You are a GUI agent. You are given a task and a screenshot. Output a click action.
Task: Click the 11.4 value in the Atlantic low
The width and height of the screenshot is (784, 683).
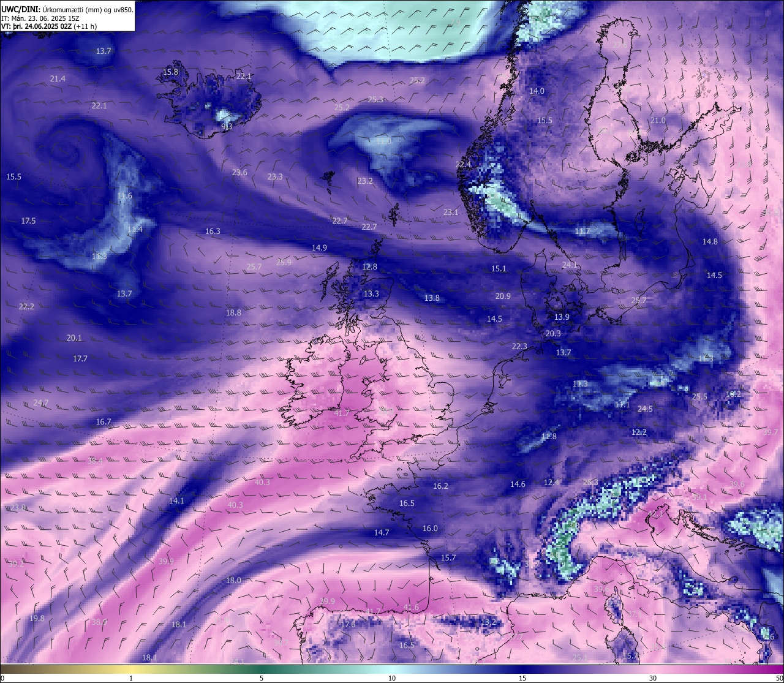[x=135, y=230]
